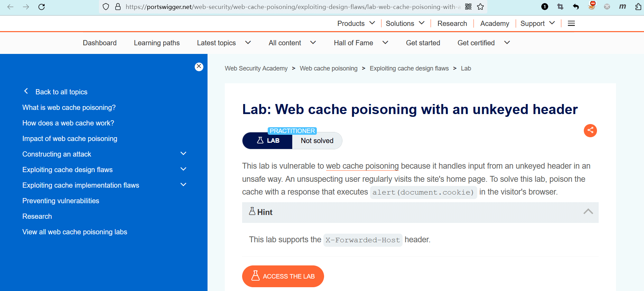Go to the Dashboard tab
644x291 pixels.
pos(100,43)
